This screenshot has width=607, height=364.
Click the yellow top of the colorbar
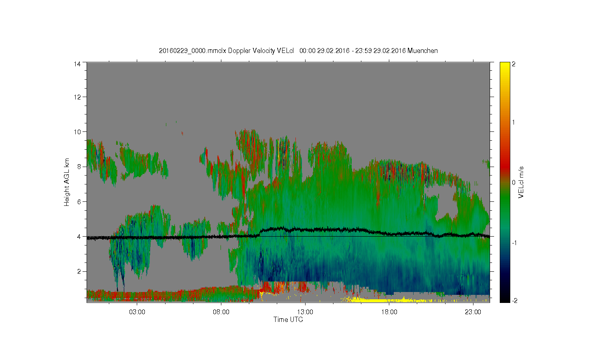coord(505,67)
